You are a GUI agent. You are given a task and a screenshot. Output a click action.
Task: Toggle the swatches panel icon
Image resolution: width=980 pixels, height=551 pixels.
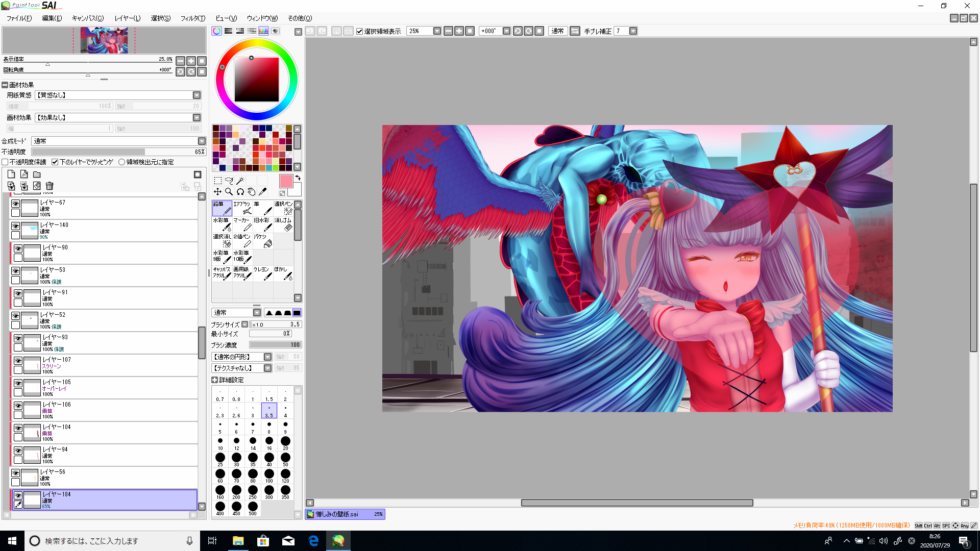[263, 31]
